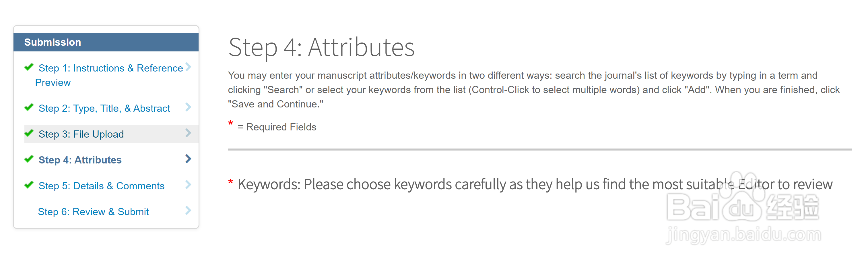Click the green checkmark beside Step 5
The width and height of the screenshot is (868, 264).
tap(29, 185)
